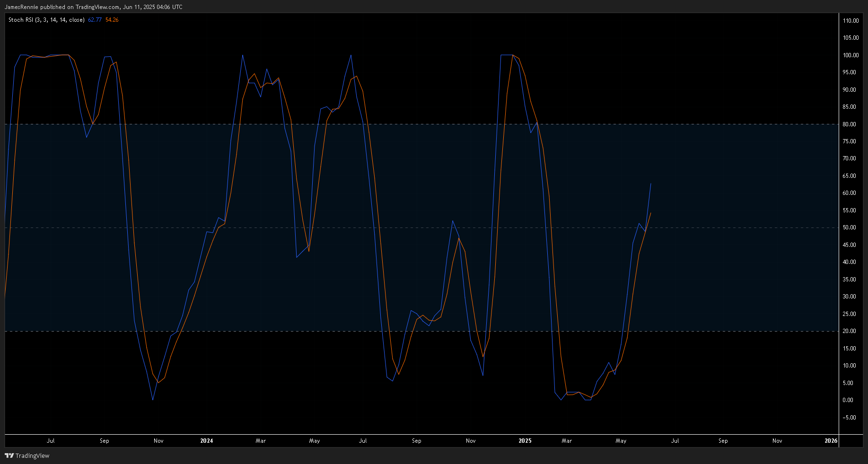This screenshot has width=868, height=464.
Task: Select the 2026 year label on time axis
Action: tap(831, 441)
